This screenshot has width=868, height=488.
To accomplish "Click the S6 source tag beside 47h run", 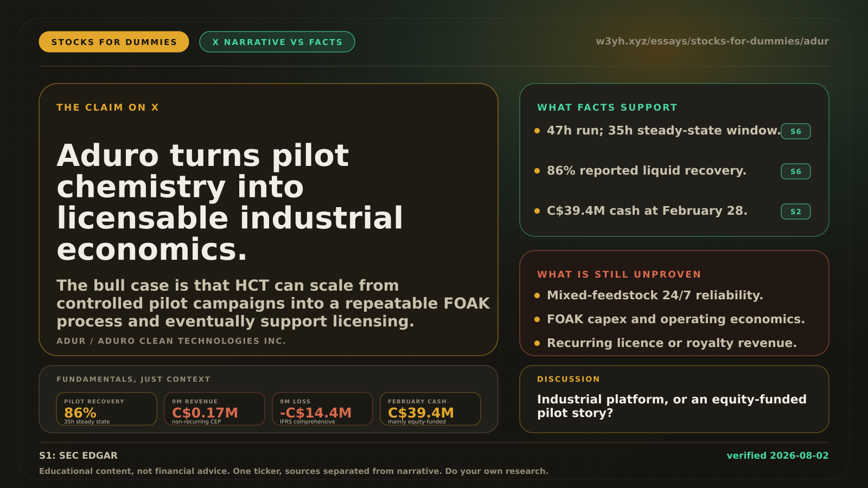I will [796, 131].
